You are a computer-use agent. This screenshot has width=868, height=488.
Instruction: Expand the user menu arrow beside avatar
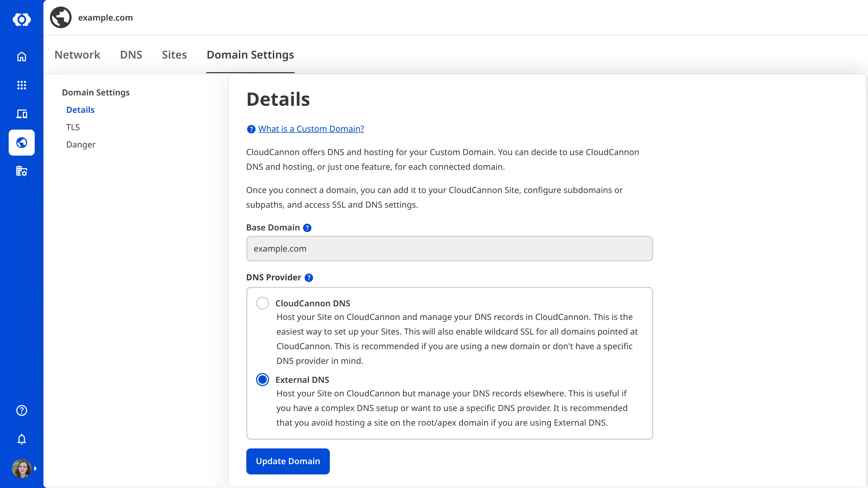(x=35, y=468)
